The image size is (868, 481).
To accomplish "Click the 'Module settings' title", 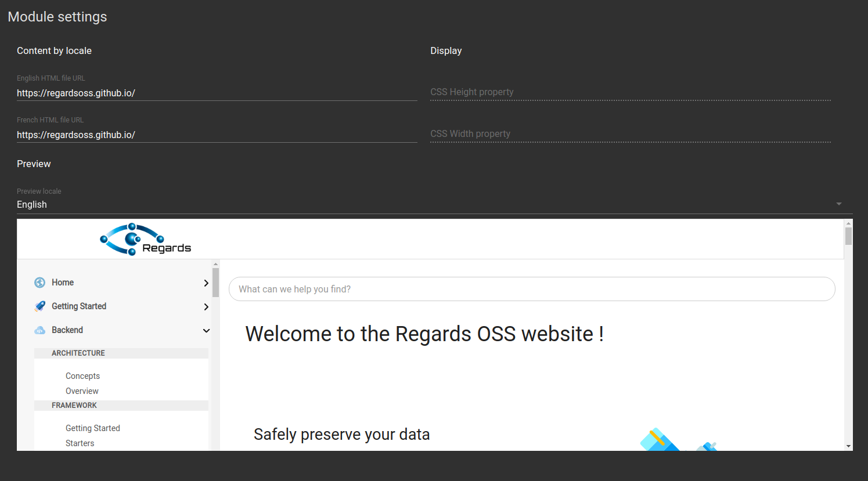I will click(x=57, y=17).
